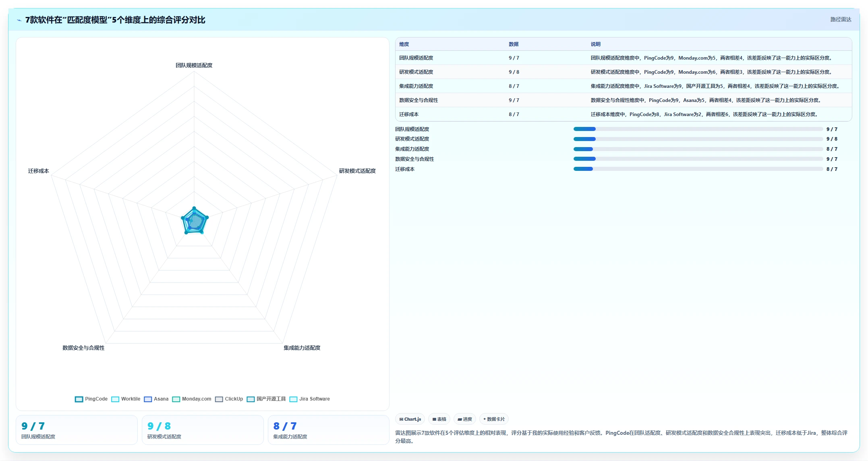
Task: Click the Chart.js tag
Action: 410,419
